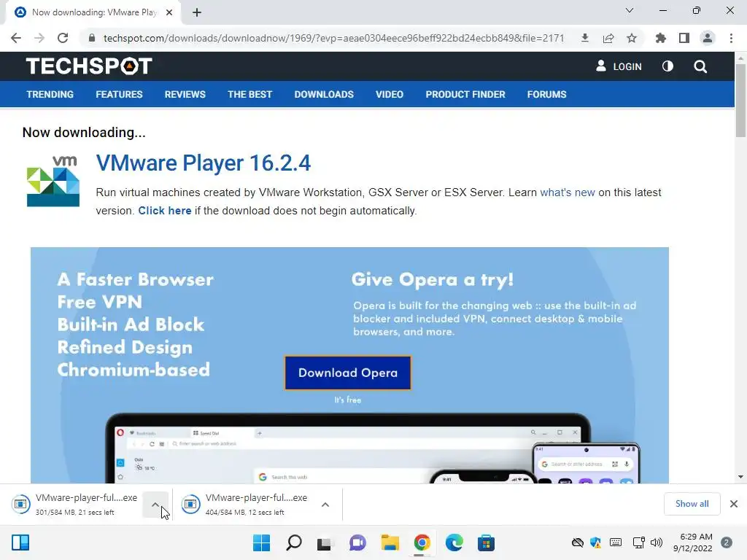This screenshot has height=560, width=747.
Task: Open Widgets panel on taskbar
Action: coord(20,542)
